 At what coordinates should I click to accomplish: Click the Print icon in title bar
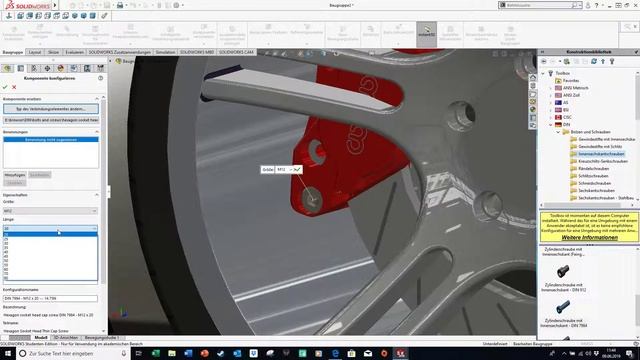click(x=120, y=5)
